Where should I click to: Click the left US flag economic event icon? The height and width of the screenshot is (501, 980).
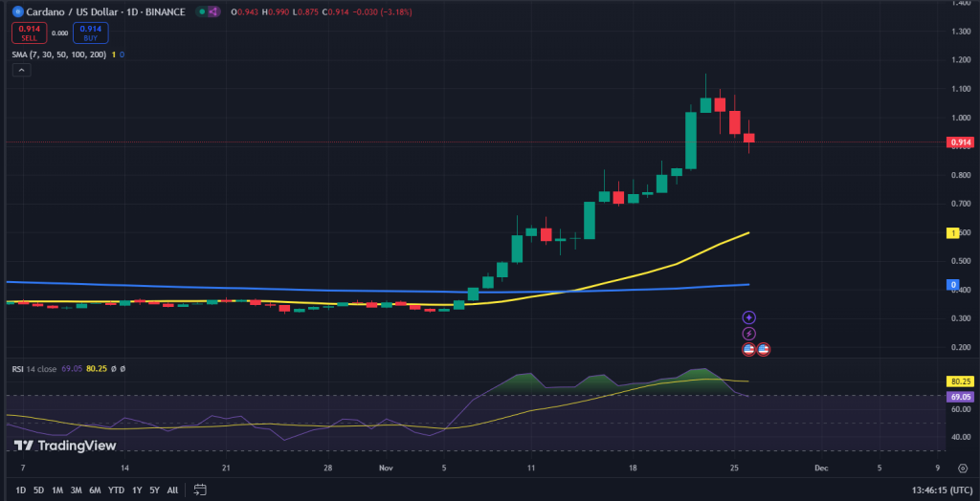pos(748,349)
